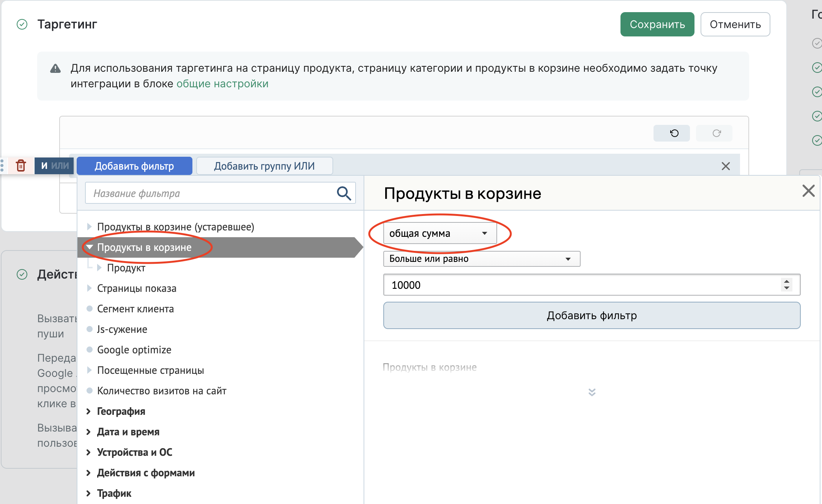Click the Действия section checkmark icon
Viewport: 822px width, 504px height.
coord(22,274)
